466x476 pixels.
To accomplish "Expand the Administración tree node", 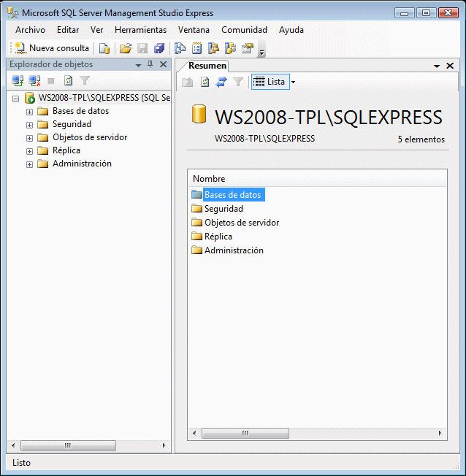I will coord(29,164).
